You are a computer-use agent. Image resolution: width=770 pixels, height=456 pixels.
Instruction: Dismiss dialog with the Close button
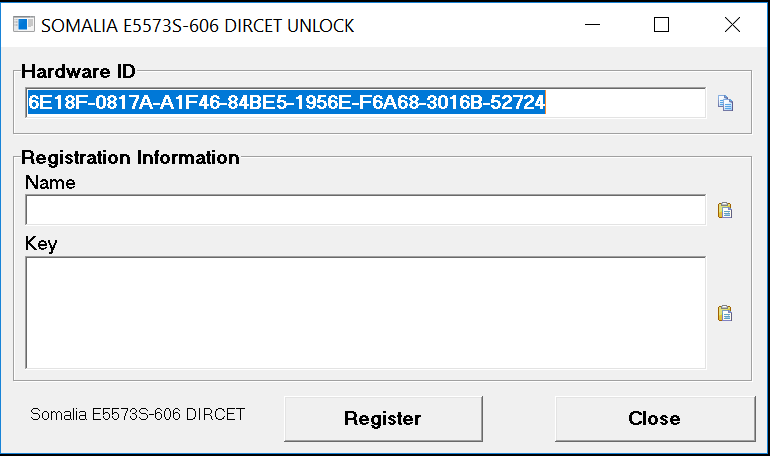[x=655, y=419]
